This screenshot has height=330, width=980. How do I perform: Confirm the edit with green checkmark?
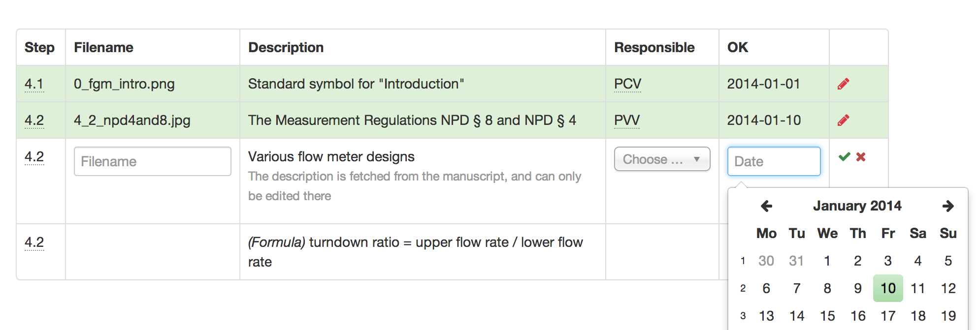coord(844,157)
